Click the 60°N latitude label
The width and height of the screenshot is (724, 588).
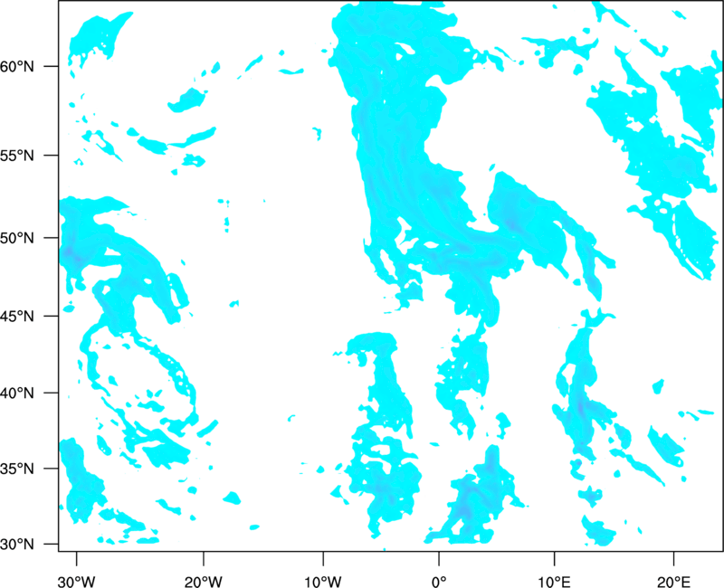17,66
